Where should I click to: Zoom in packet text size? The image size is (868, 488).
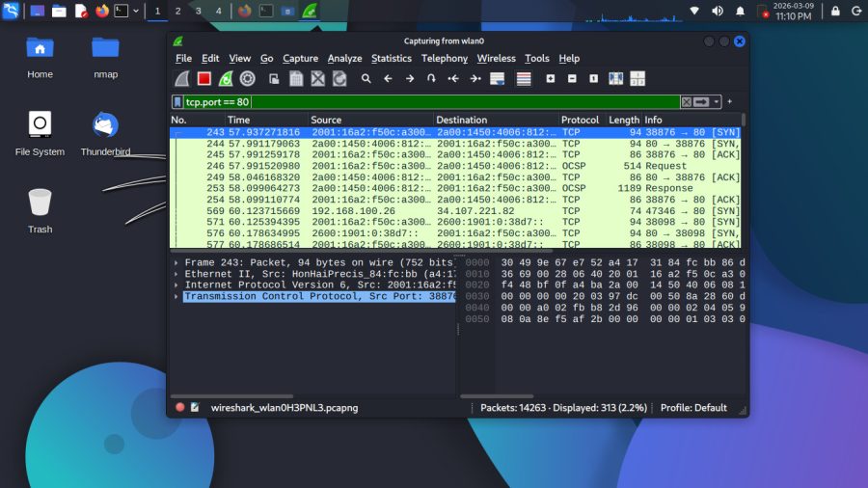coord(551,79)
